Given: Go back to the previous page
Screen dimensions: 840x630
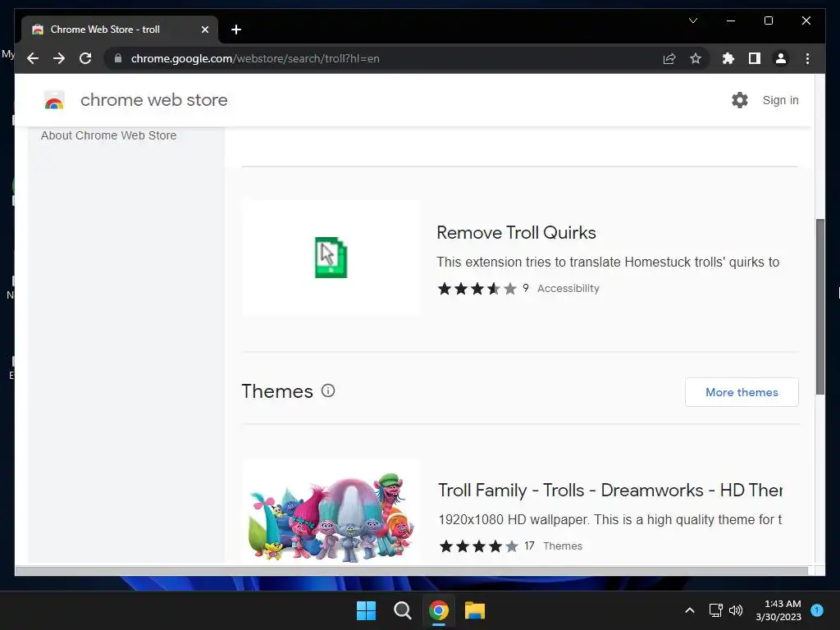Looking at the screenshot, I should (x=33, y=58).
